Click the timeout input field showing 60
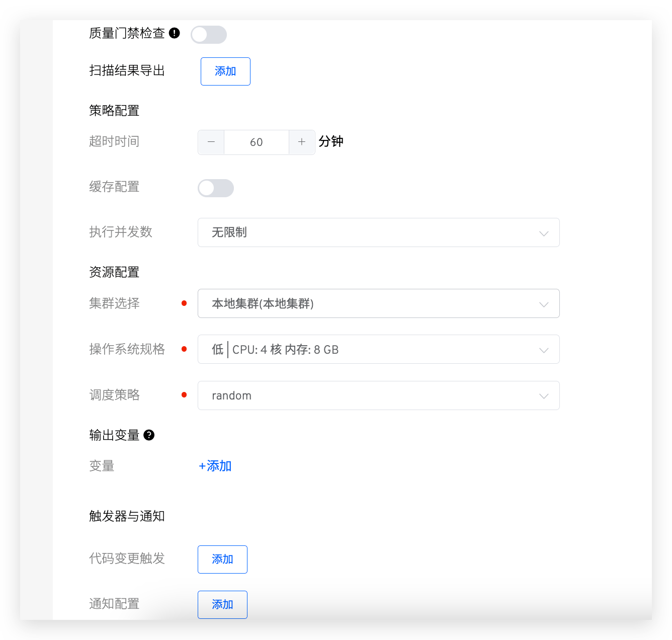The width and height of the screenshot is (672, 640). (x=256, y=142)
